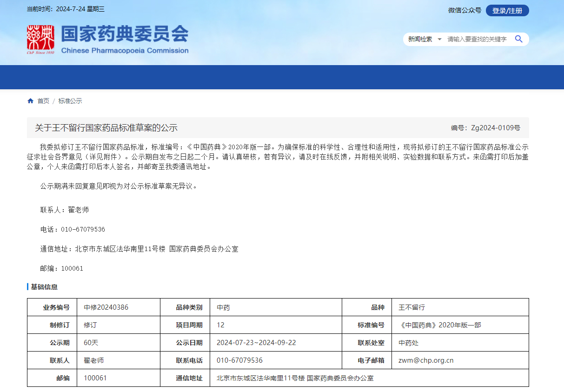Click the 010-67079536 phone number in table
The image size is (564, 392).
pyautogui.click(x=239, y=360)
